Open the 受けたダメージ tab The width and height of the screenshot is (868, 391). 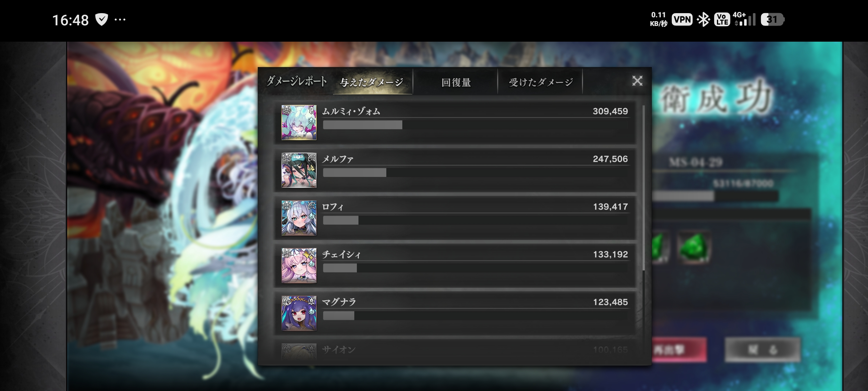pos(541,82)
